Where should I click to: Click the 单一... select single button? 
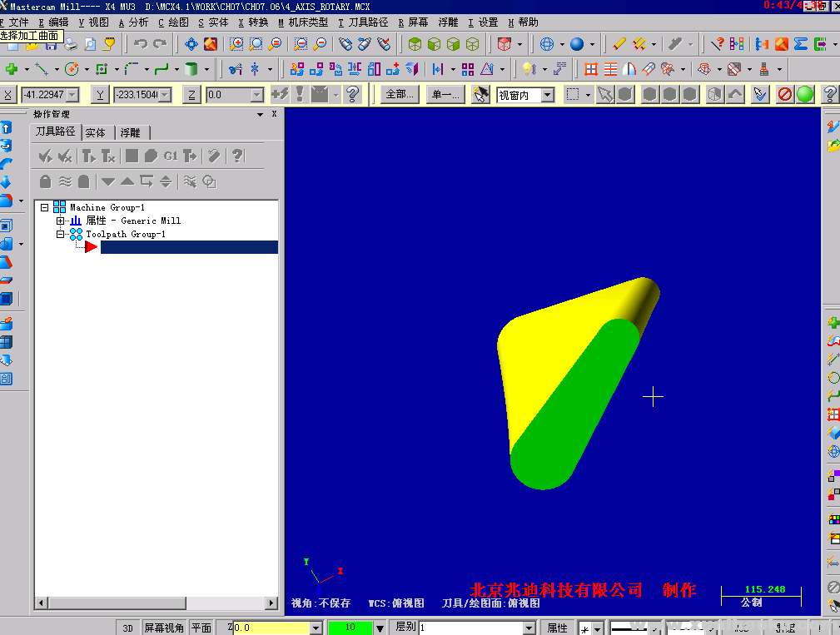tap(445, 95)
